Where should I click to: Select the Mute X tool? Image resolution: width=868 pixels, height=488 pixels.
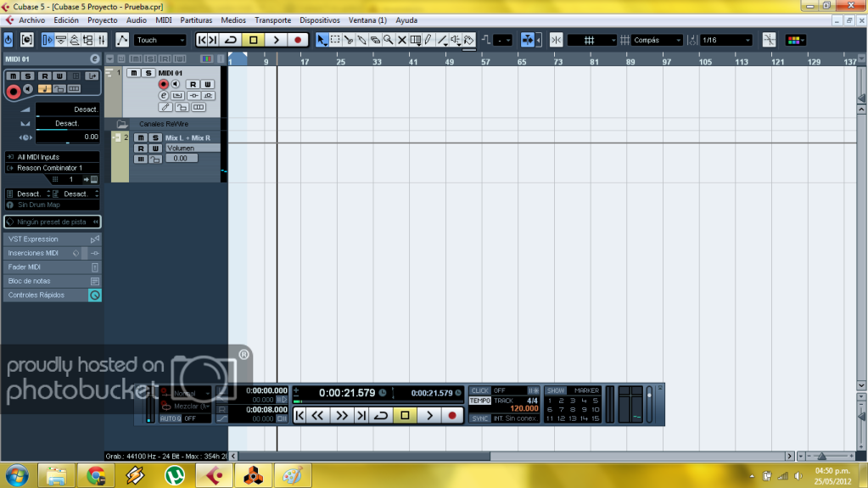click(402, 40)
